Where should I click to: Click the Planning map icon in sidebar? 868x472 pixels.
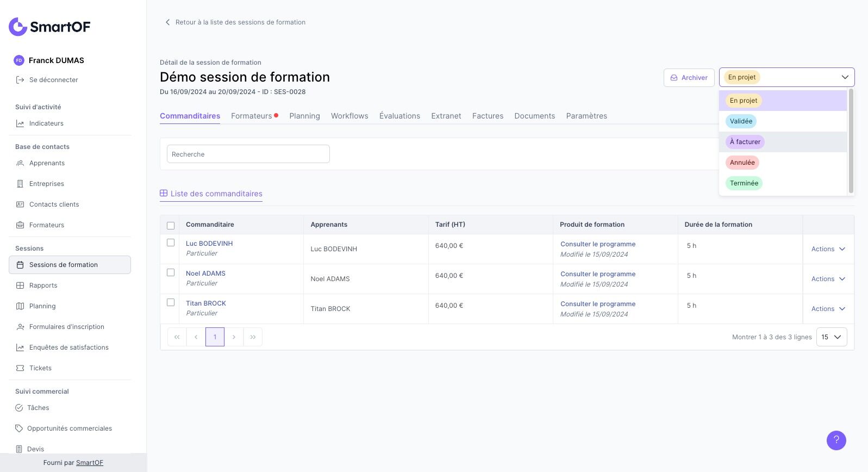coord(20,306)
